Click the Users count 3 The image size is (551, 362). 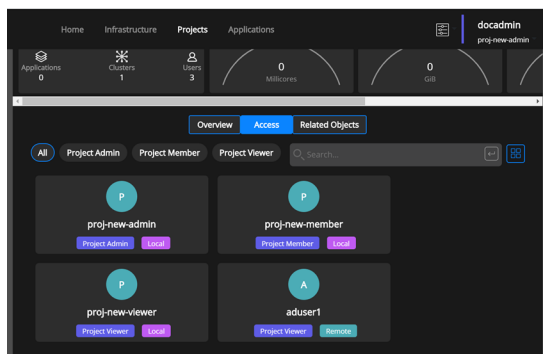[192, 78]
